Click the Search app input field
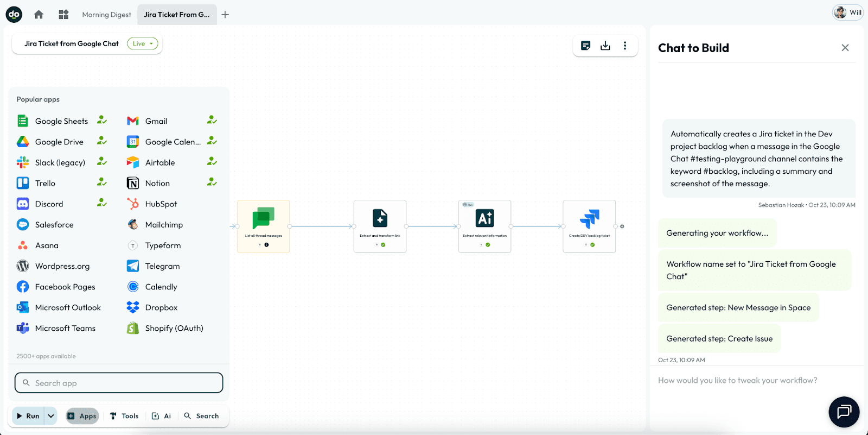The width and height of the screenshot is (868, 435). pyautogui.click(x=119, y=383)
